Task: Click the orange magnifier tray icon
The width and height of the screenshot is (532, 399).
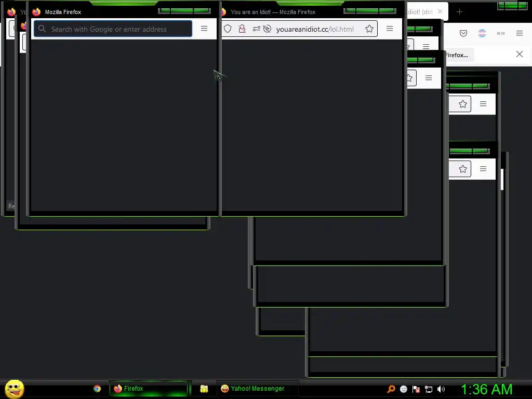Action: 391,389
